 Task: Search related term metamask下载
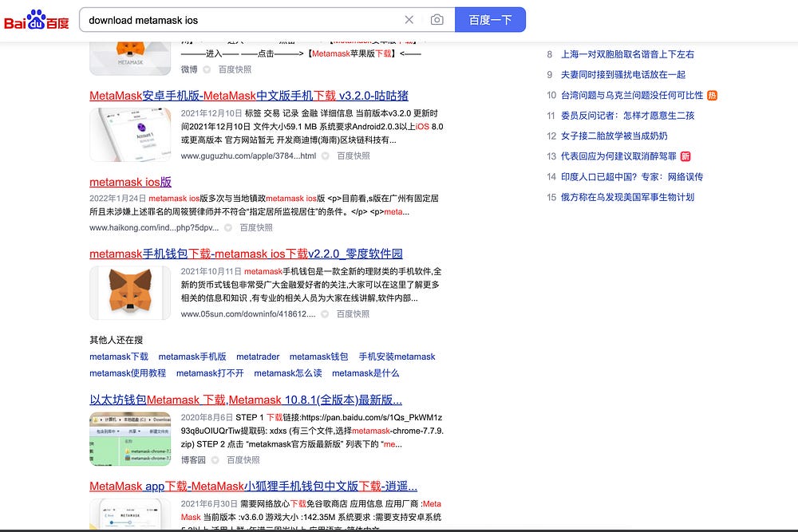click(119, 357)
